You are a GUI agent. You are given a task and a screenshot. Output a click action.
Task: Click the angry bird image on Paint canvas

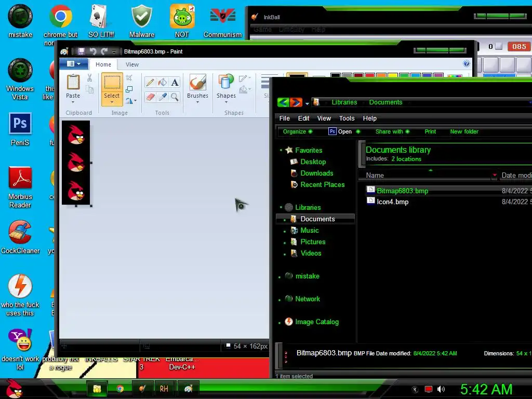[76, 163]
